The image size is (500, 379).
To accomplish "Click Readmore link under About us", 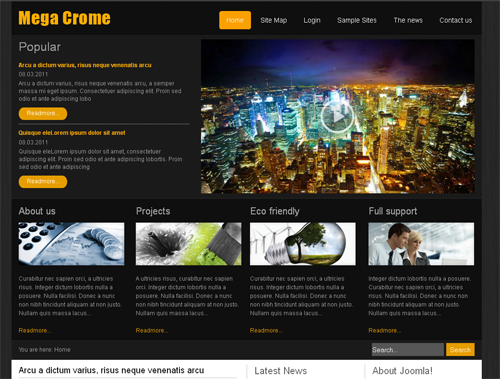I will click(x=35, y=330).
